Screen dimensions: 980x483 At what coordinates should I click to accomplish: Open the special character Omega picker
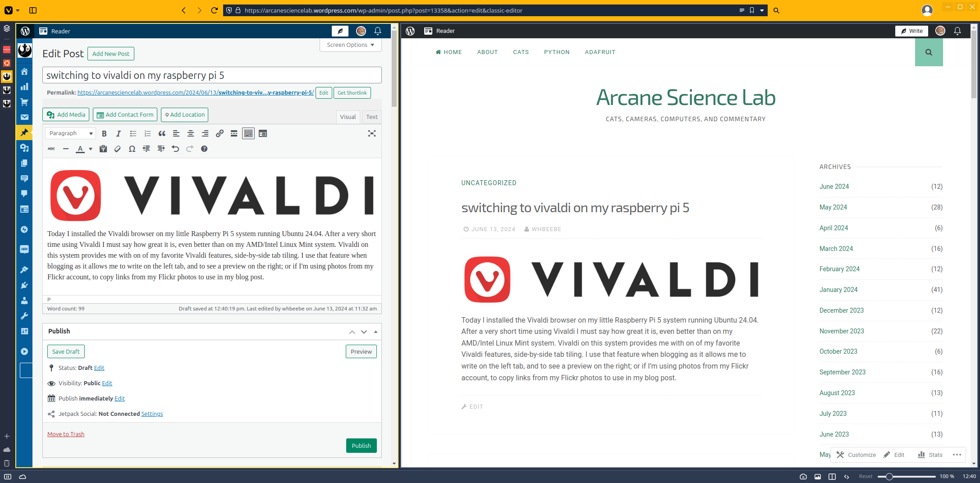[132, 149]
